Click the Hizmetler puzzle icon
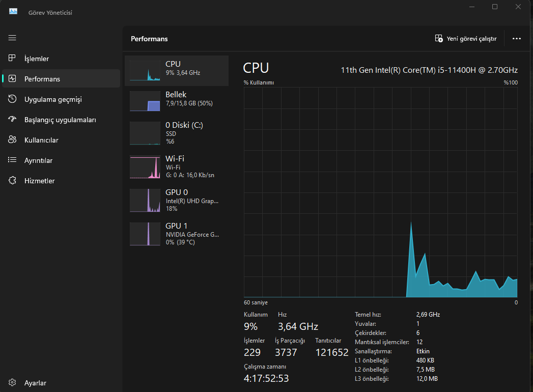 (12, 180)
